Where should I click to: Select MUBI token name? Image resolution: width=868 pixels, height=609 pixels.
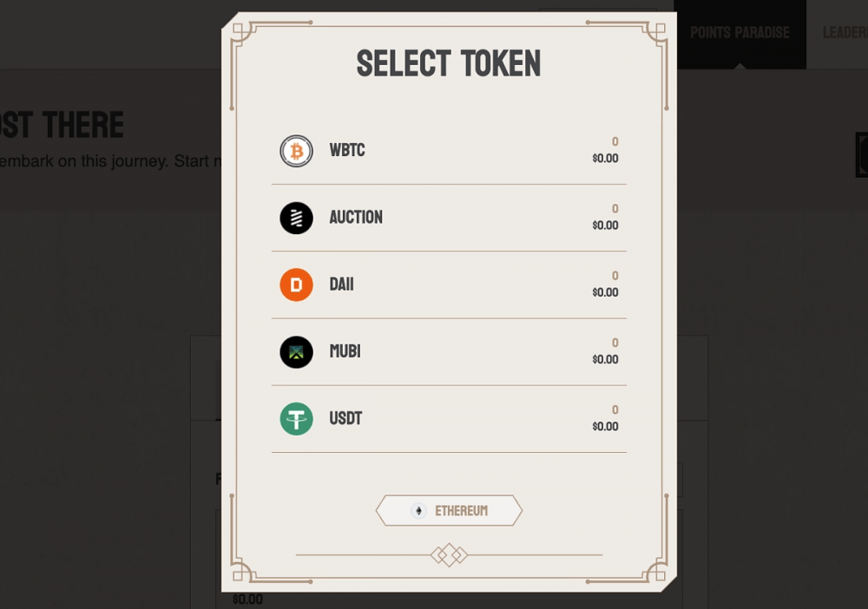[345, 351]
